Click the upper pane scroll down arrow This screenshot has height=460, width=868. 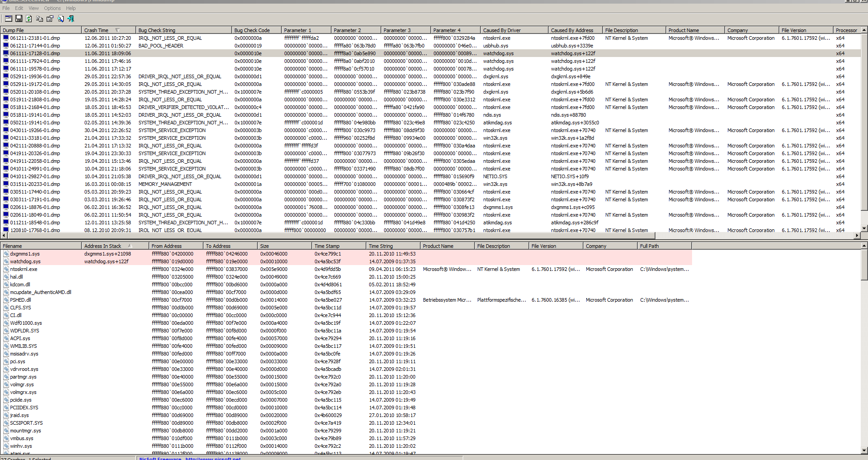pos(864,228)
